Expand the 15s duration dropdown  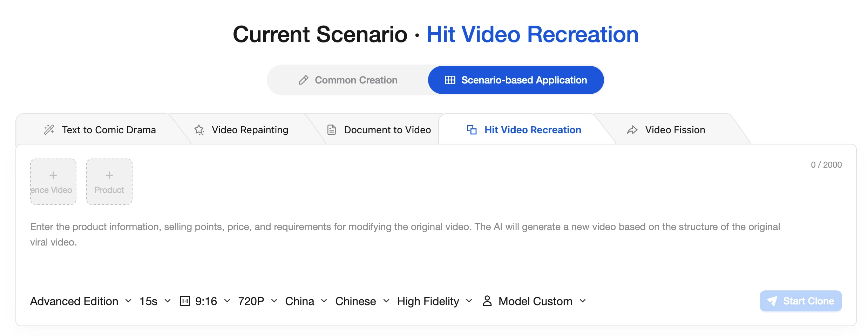tap(155, 301)
